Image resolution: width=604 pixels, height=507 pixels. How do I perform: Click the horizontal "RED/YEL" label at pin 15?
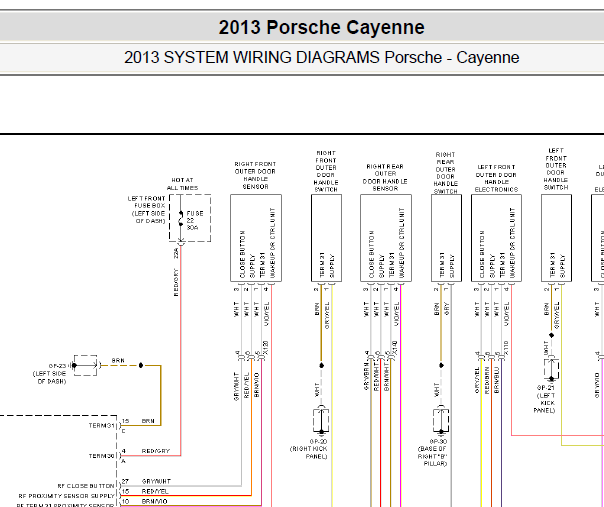point(155,492)
